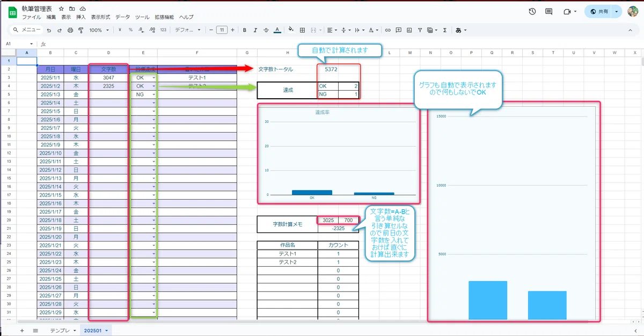Open the あ input tools dropdown
Viewport: 644px width, 336px height.
coord(461,30)
